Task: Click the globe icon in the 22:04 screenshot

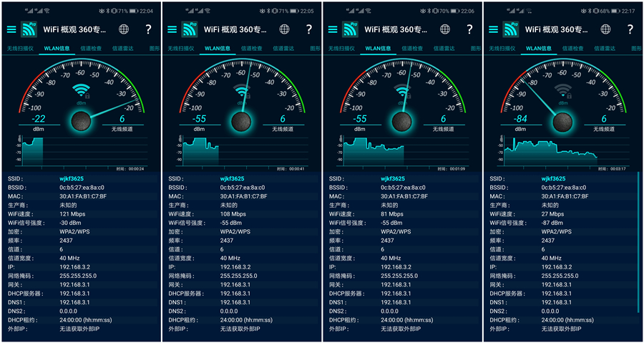Action: coord(124,29)
